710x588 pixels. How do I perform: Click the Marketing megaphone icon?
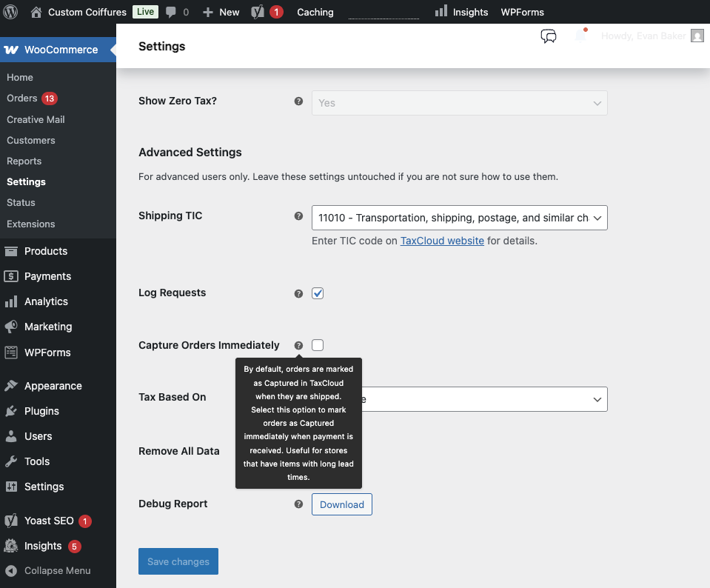(11, 327)
